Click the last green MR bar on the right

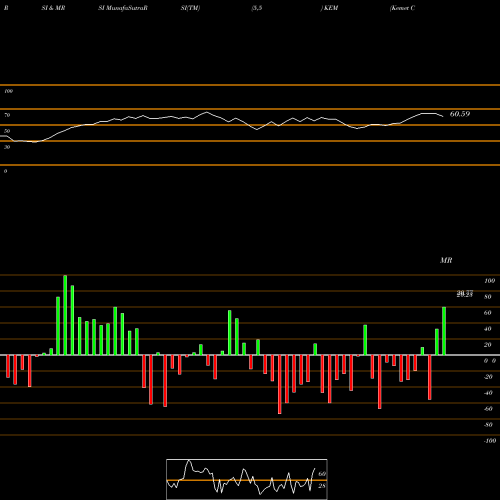point(444,331)
